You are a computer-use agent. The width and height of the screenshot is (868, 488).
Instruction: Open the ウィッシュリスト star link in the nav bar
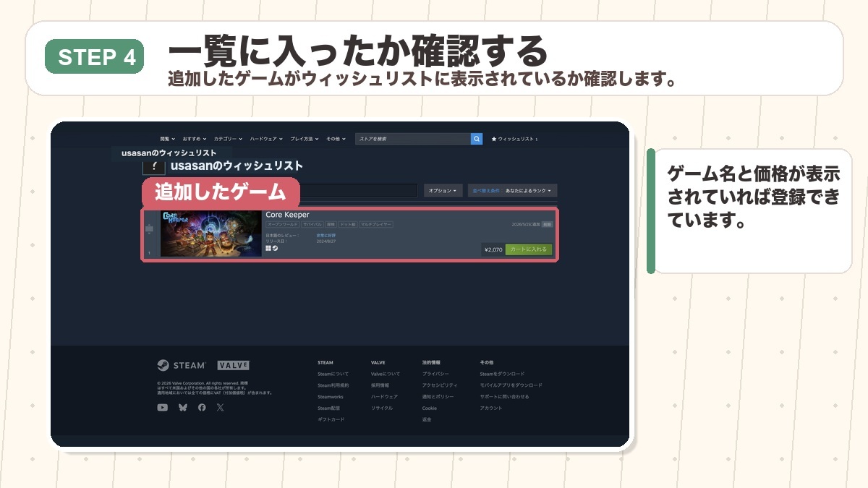[514, 139]
